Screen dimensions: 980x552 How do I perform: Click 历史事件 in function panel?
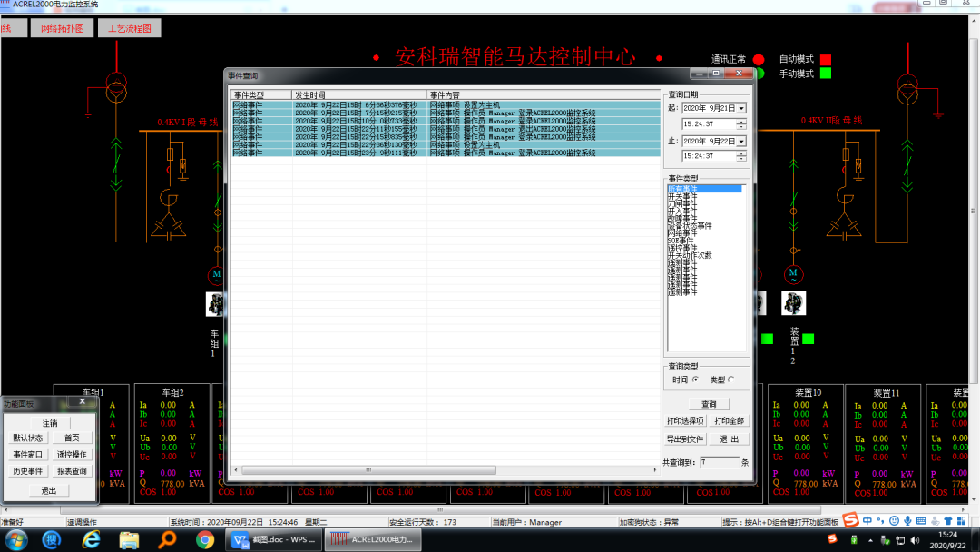(27, 470)
